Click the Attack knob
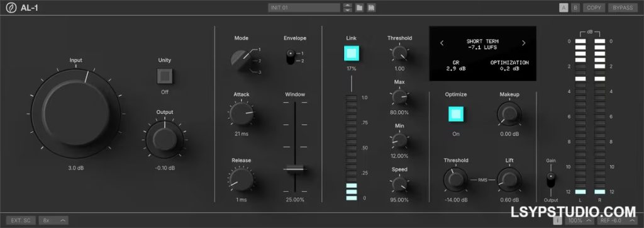 click(241, 113)
